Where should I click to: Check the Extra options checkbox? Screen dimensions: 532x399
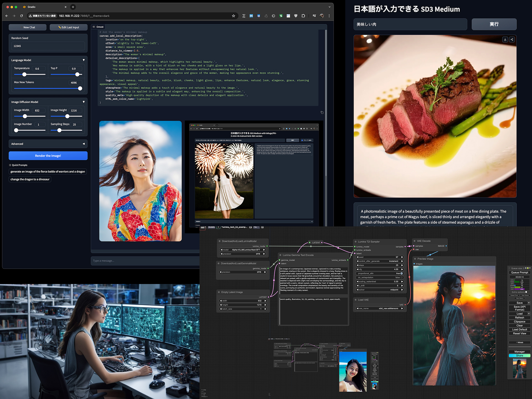point(526,292)
